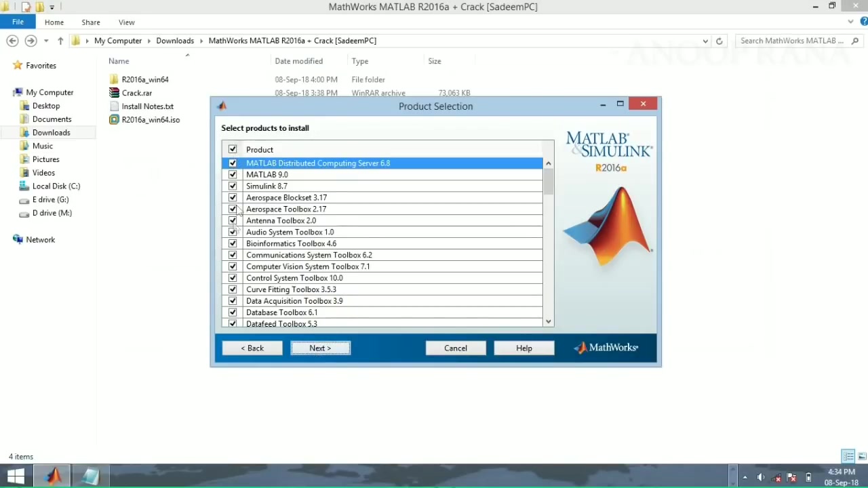Open the Crack.rar WinRAR archive icon
Viewport: 868px width, 488px height.
(114, 93)
